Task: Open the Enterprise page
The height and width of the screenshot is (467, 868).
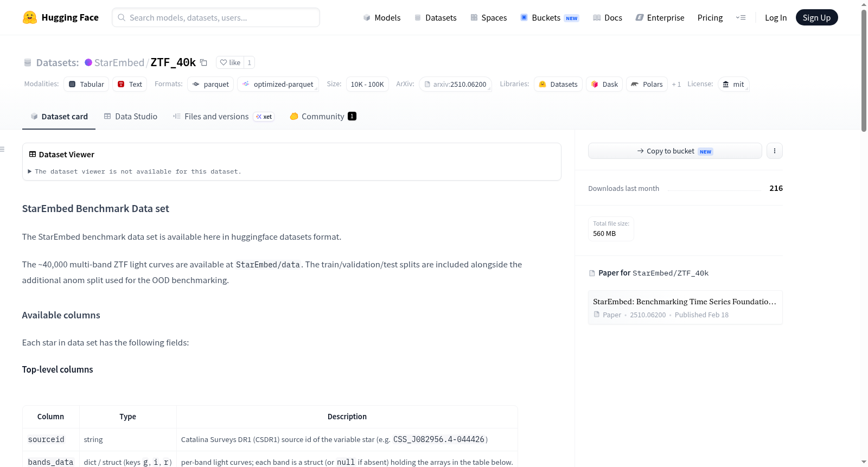Action: pos(660,17)
